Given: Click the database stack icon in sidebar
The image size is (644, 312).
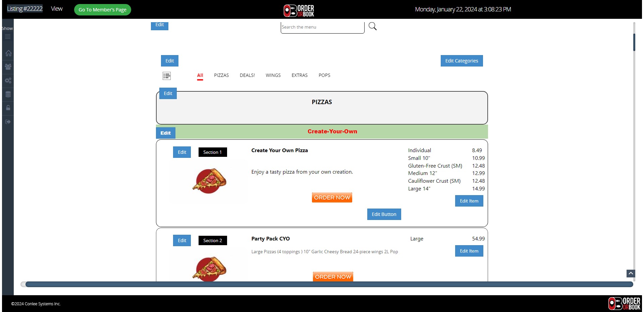Looking at the screenshot, I should [x=8, y=94].
